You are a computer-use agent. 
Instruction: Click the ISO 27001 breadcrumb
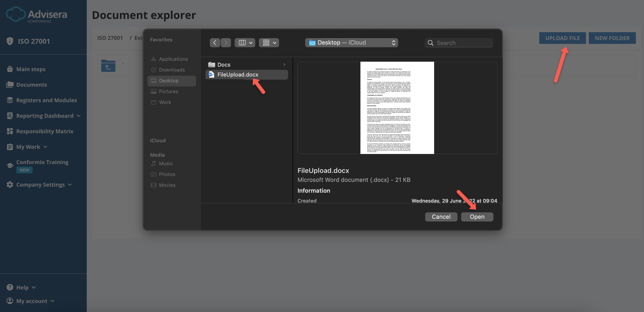(110, 38)
